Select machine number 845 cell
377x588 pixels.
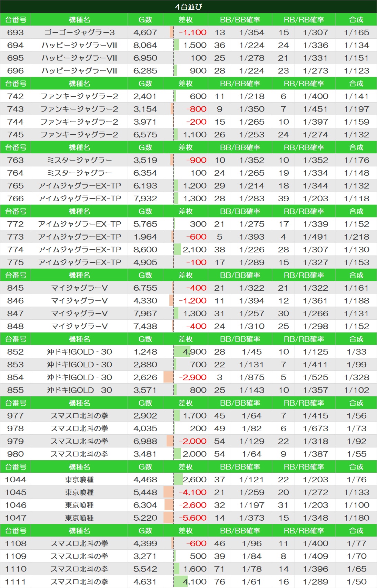[x=16, y=288]
